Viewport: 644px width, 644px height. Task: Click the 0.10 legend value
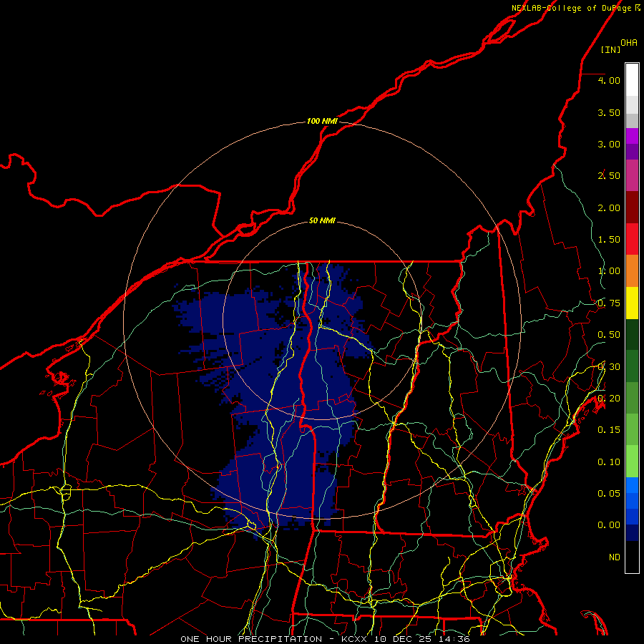click(x=609, y=462)
